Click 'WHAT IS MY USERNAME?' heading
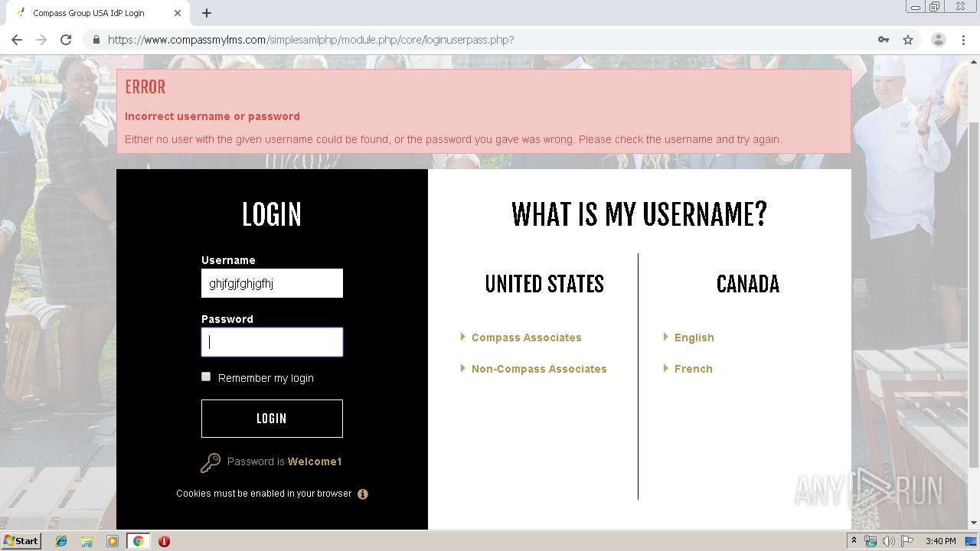Image resolution: width=980 pixels, height=551 pixels. coord(639,215)
